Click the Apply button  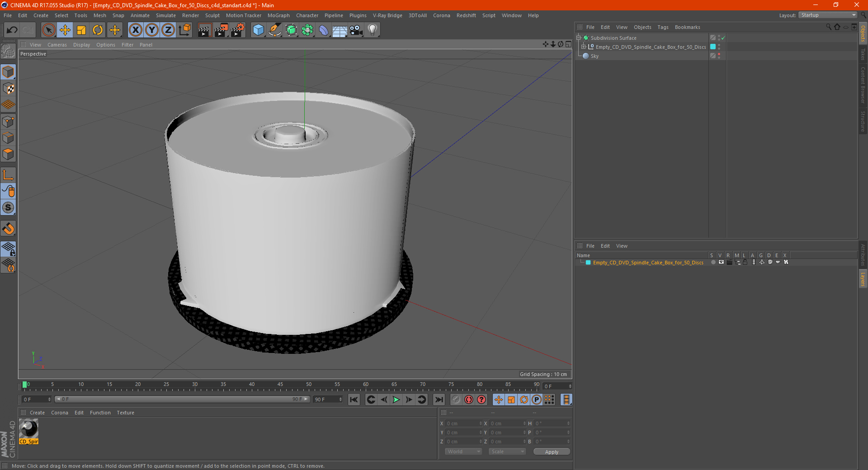point(552,452)
